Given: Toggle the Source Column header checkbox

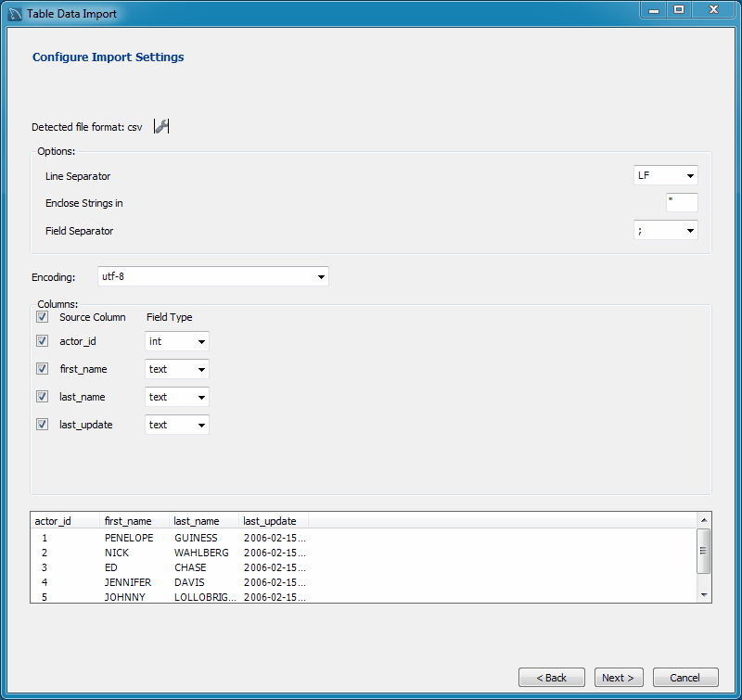Looking at the screenshot, I should 42,316.
